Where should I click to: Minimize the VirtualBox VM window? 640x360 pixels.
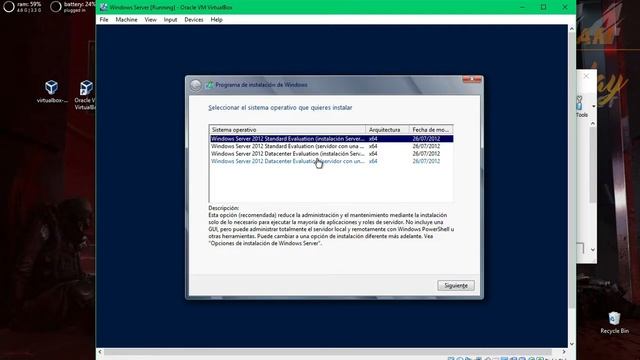click(522, 7)
